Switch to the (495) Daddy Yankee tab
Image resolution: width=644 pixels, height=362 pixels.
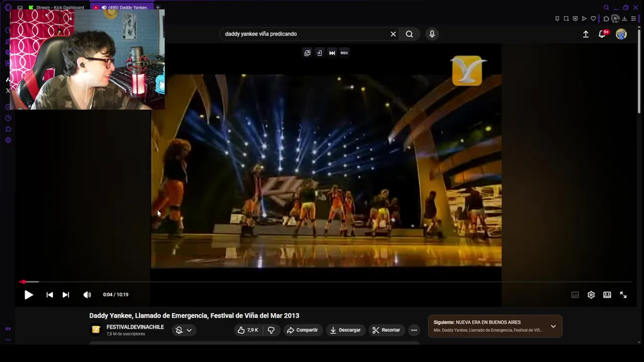coord(122,8)
